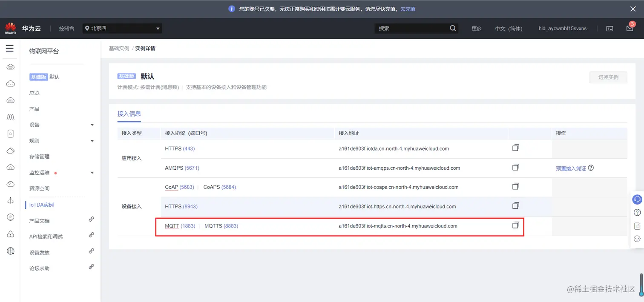Click the 基础实例 breadcrumb
644x302 pixels.
[x=119, y=48]
